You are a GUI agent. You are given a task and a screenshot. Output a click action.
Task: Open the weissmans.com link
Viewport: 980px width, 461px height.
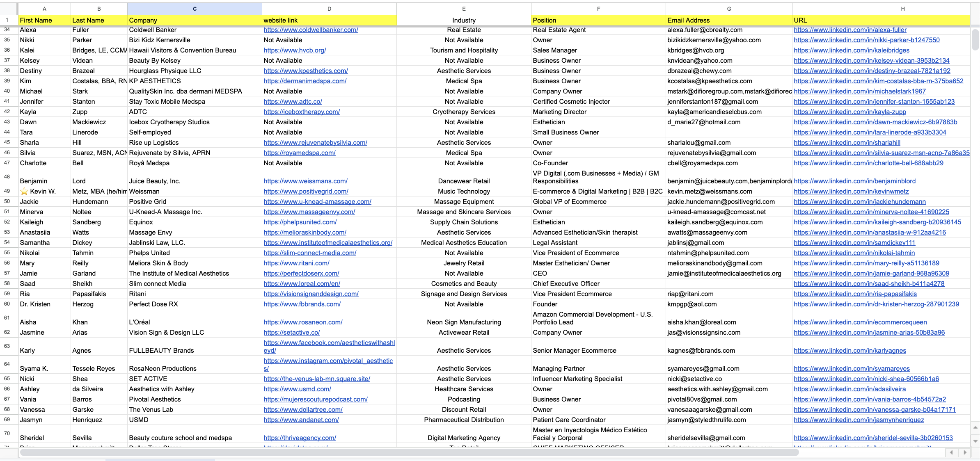coord(305,181)
